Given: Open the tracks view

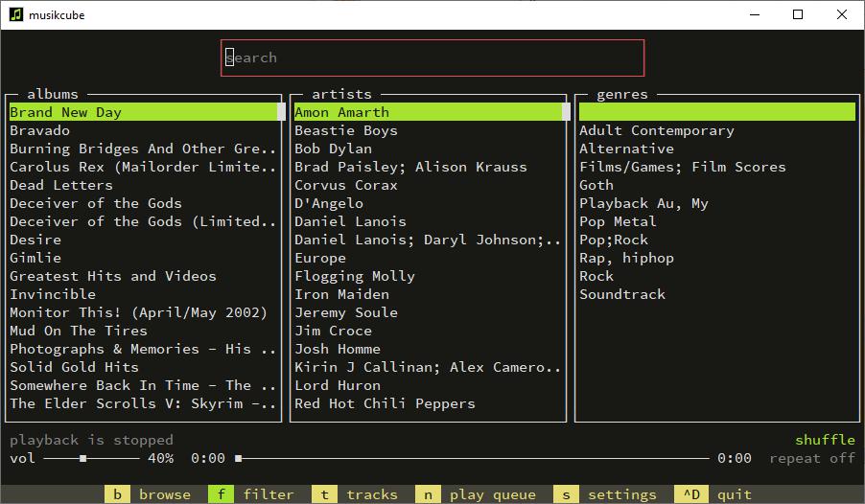Looking at the screenshot, I should [x=355, y=494].
